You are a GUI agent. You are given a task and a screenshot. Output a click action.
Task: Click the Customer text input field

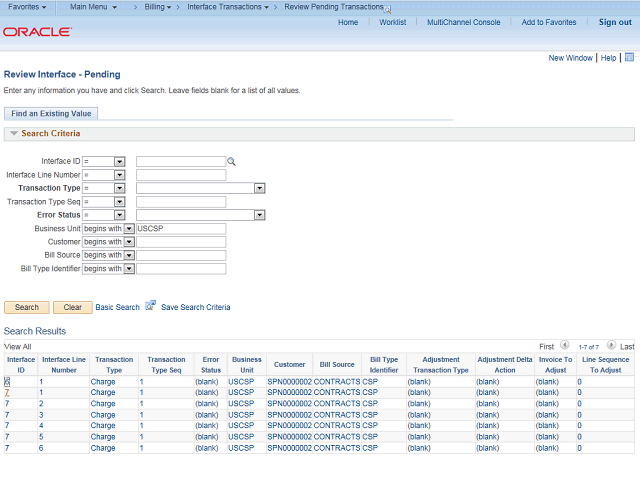click(181, 242)
